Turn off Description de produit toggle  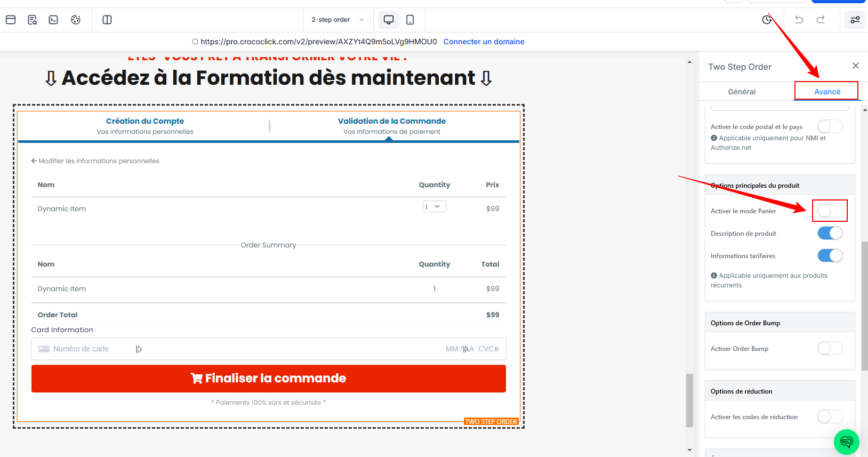point(830,233)
